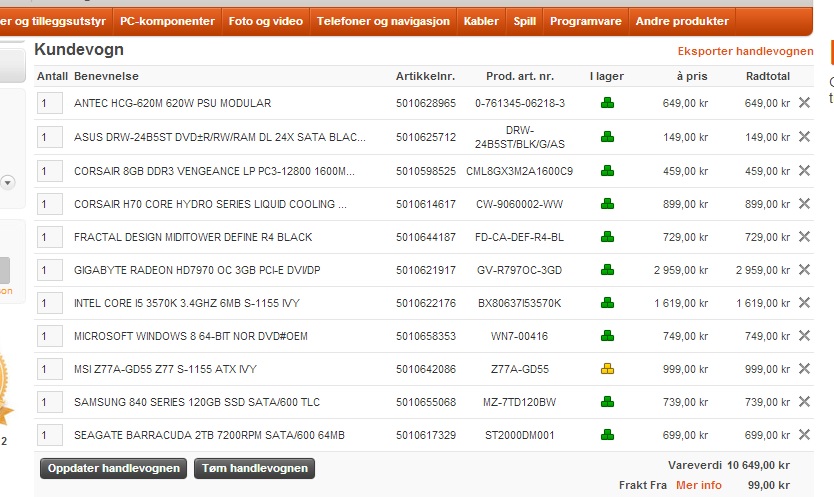This screenshot has width=834, height=497.
Task: Click stock icon for INTEL CORE I5
Action: click(x=607, y=303)
